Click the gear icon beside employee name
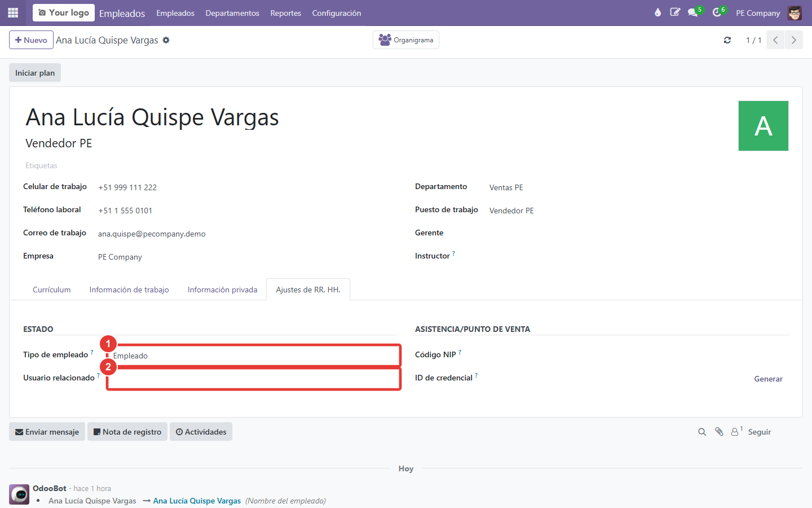 pos(166,40)
